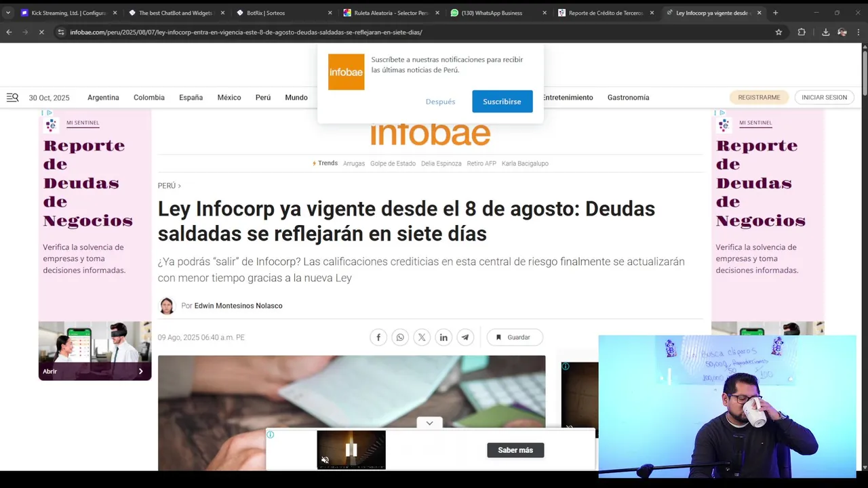
Task: Click the bookmark star in address bar
Action: 778,32
